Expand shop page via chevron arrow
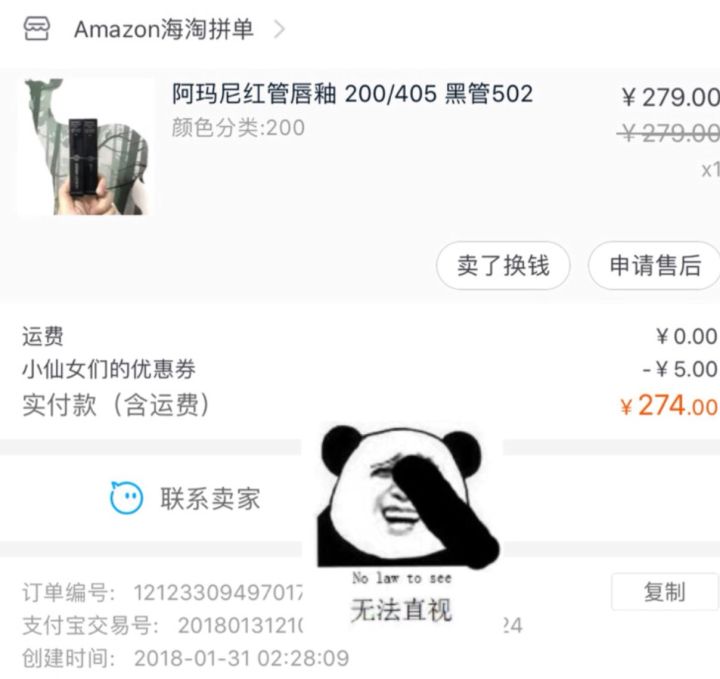Image resolution: width=720 pixels, height=679 pixels. coord(279,29)
